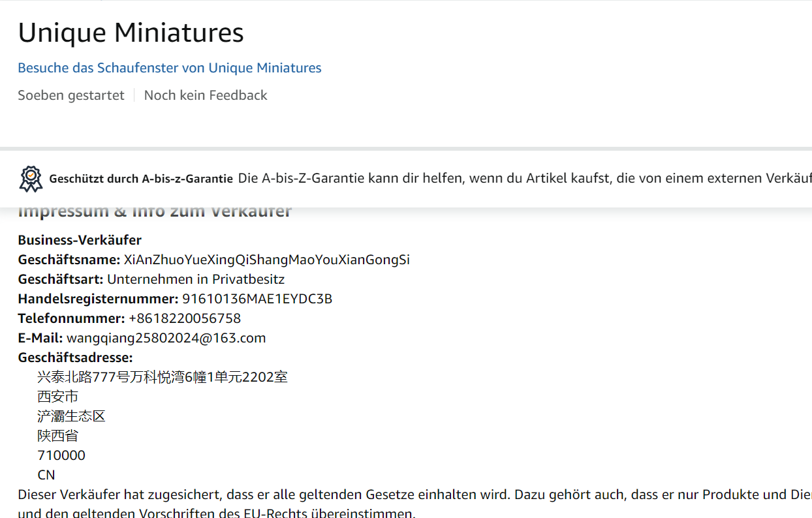Viewport: 812px width, 518px height.
Task: Select the 'Noch kein Feedback' text
Action: click(206, 95)
